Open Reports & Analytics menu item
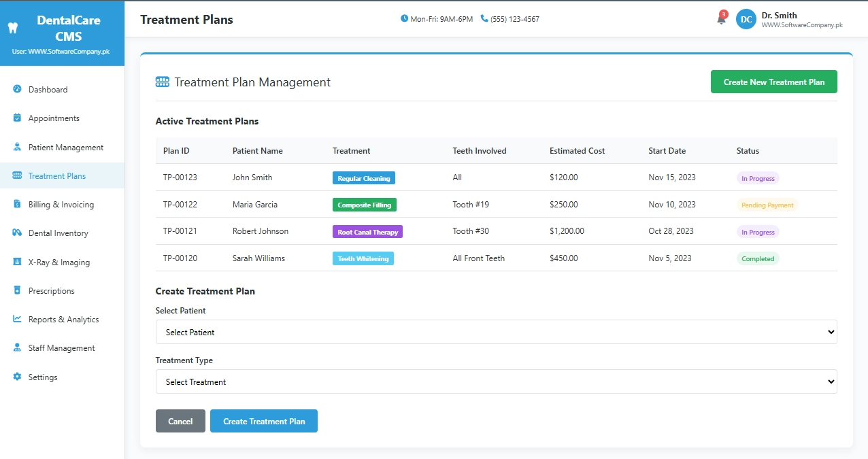The width and height of the screenshot is (868, 459). (x=63, y=319)
